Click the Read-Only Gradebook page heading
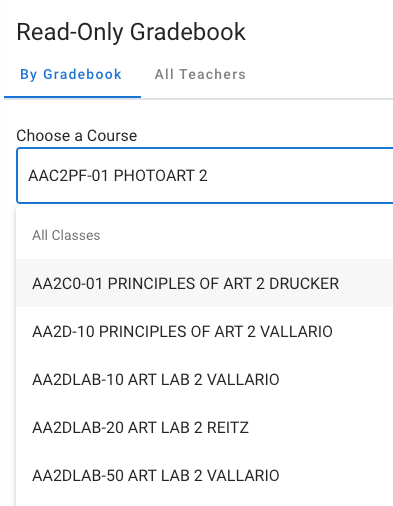 (131, 32)
